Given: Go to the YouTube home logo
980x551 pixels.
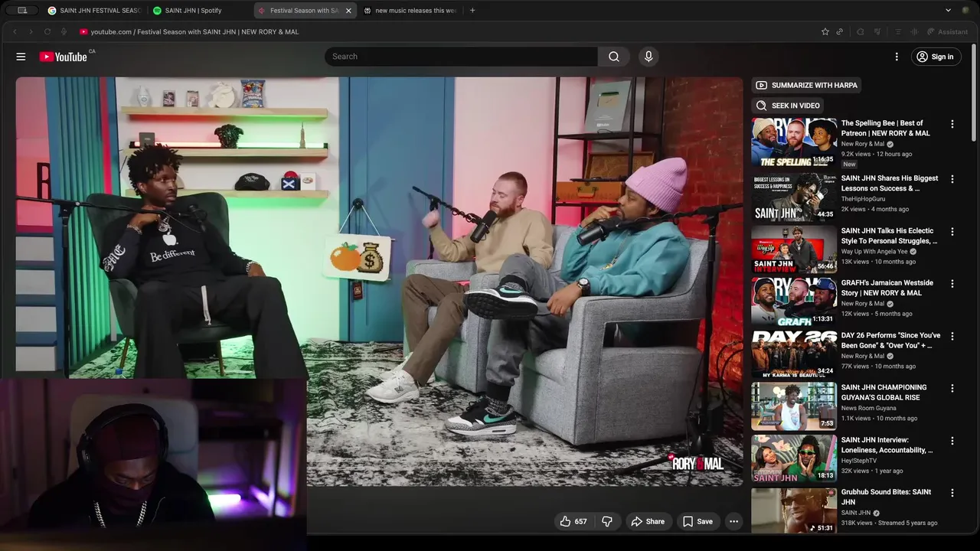Looking at the screenshot, I should click(65, 57).
